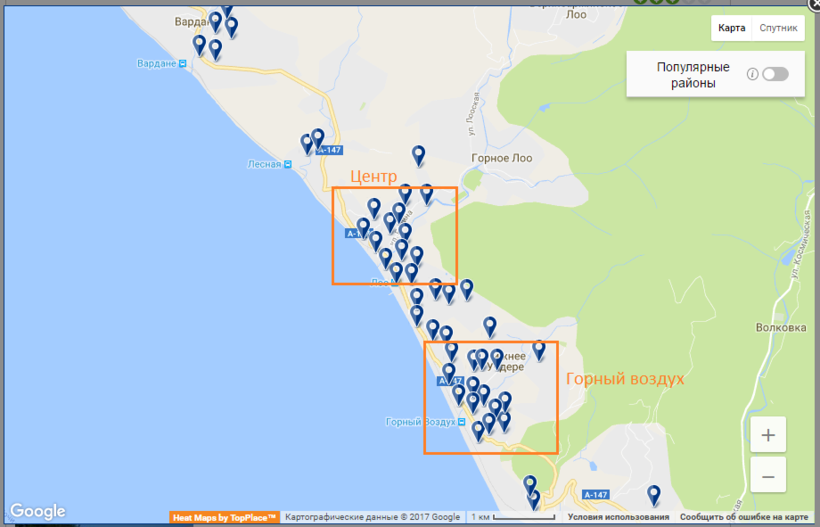Open the Heat Maps by TopPlace link
This screenshot has width=820, height=527.
224,518
